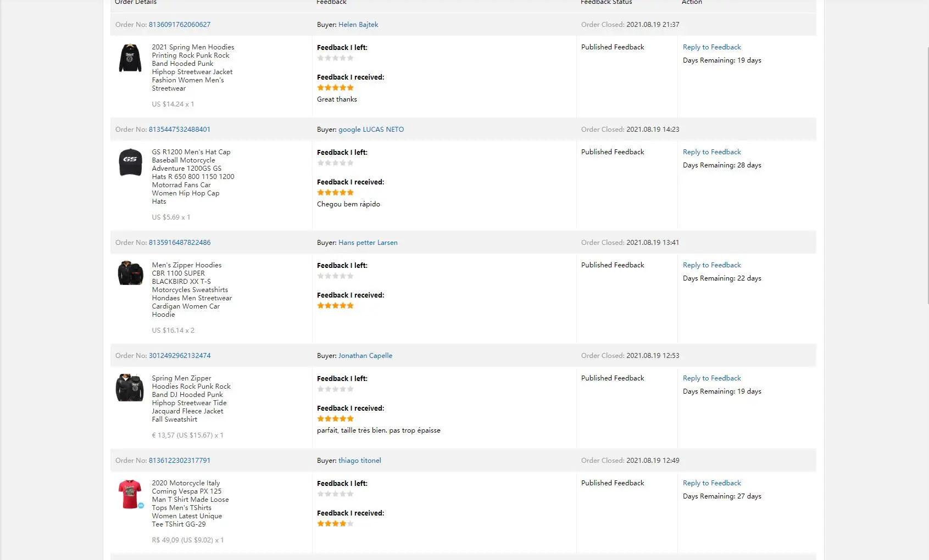The image size is (929, 560).
Task: Click the Spring Men Zipper Hoodies thumbnail
Action: 130,388
